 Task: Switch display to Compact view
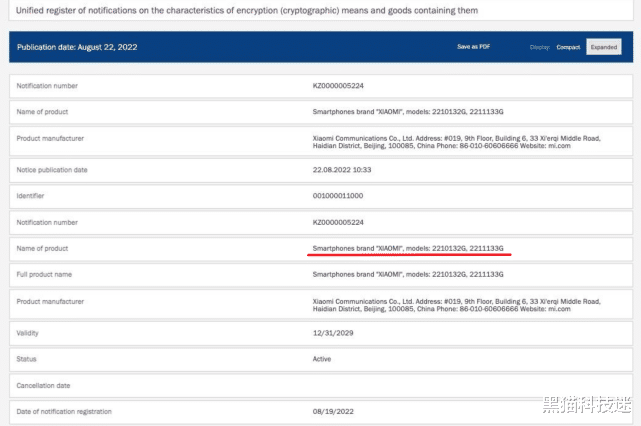568,47
